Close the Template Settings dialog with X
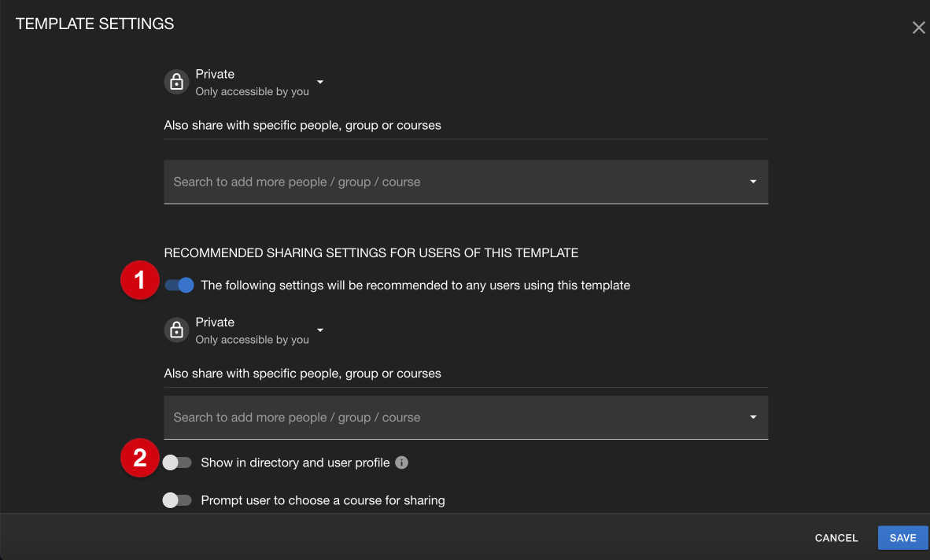 [x=918, y=28]
